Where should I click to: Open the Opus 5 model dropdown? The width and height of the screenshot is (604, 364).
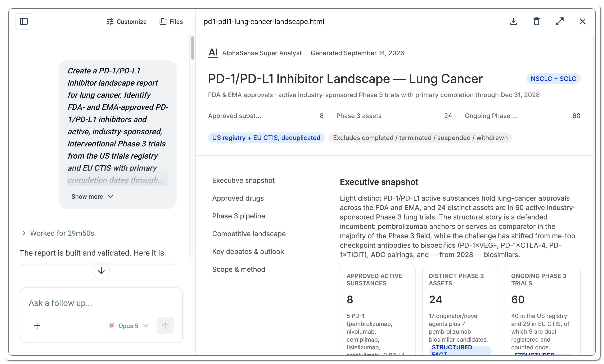click(x=129, y=326)
